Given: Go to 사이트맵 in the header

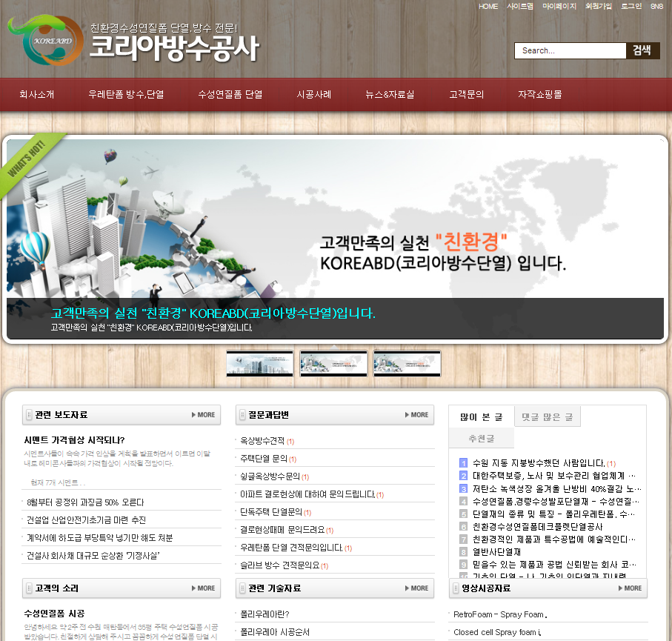Looking at the screenshot, I should click(x=520, y=7).
